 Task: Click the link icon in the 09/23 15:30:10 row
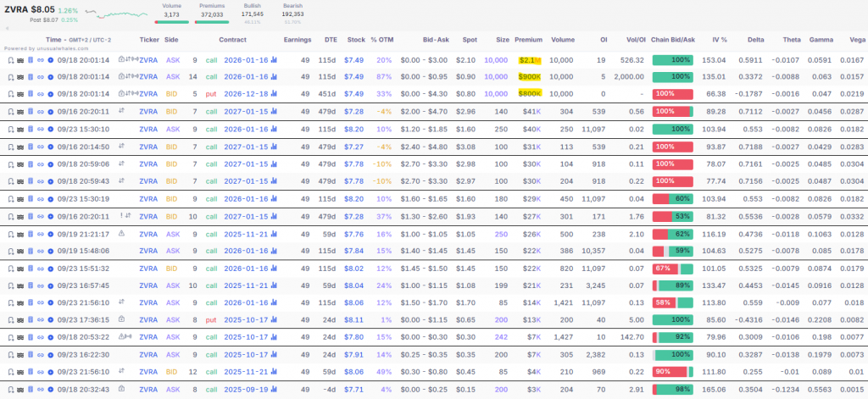(41, 129)
